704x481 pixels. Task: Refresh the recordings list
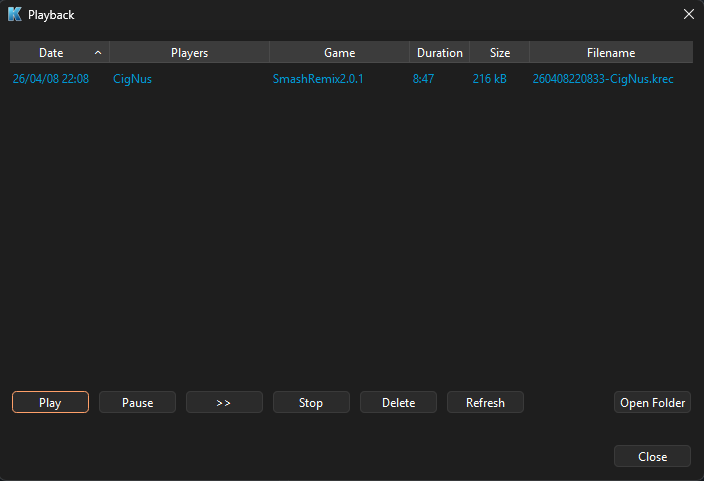click(x=485, y=402)
